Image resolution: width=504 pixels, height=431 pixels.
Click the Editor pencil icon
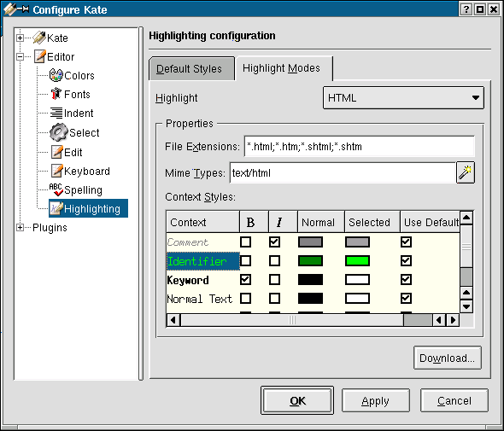[x=40, y=56]
